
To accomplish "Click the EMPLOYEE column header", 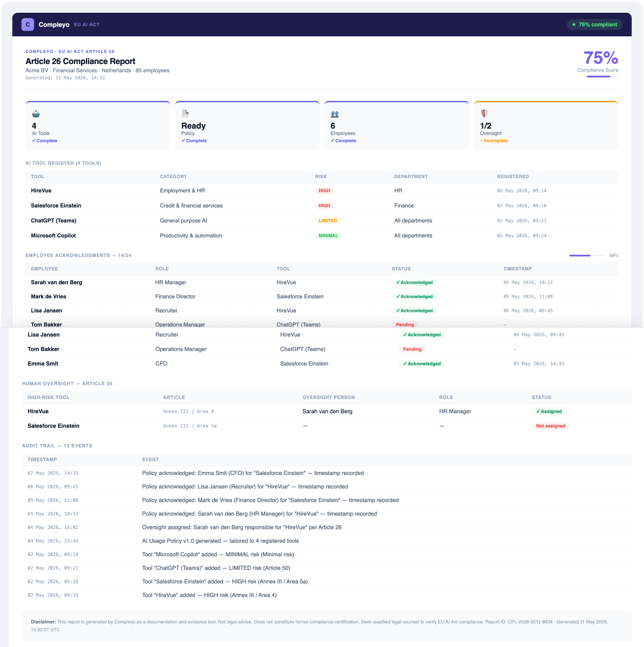I will tap(44, 269).
